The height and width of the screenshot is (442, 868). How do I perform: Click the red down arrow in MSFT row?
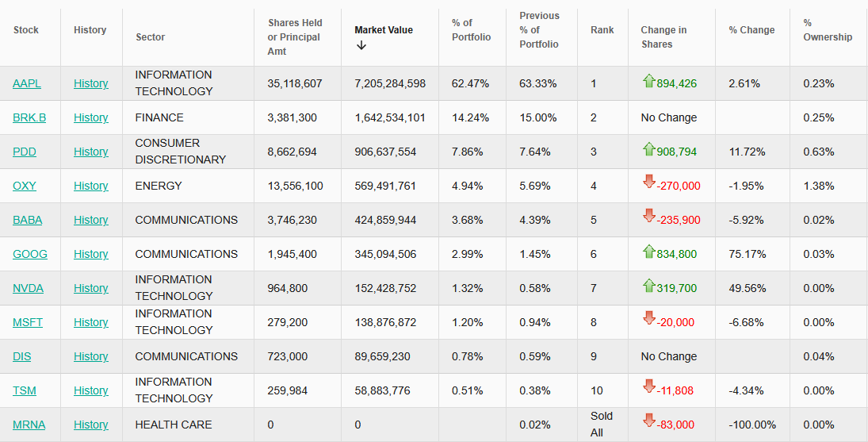[648, 319]
